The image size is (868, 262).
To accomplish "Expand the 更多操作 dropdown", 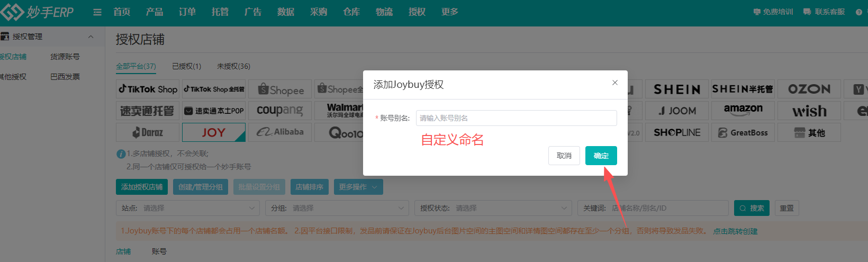I will [x=358, y=187].
